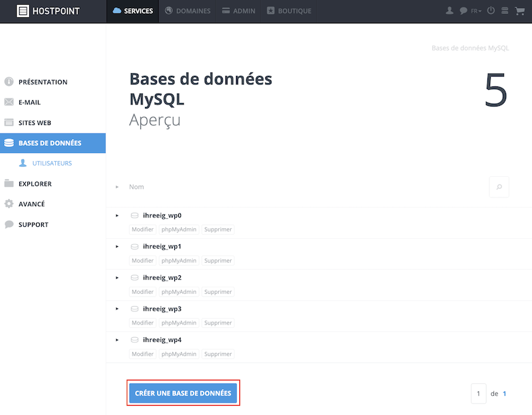The image size is (532, 415).
Task: Open the Boutique tab
Action: tap(289, 11)
